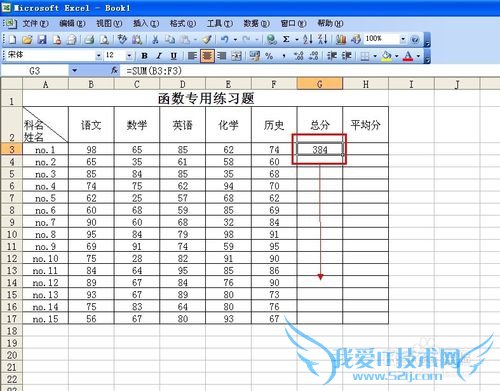Insert hyperlink with the globe icon
This screenshot has width=500, height=391.
272,40
